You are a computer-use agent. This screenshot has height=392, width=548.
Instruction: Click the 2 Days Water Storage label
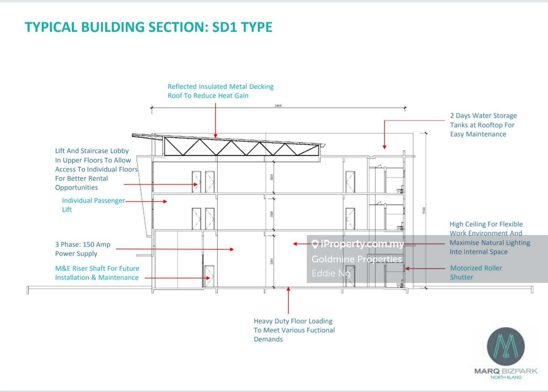(483, 125)
